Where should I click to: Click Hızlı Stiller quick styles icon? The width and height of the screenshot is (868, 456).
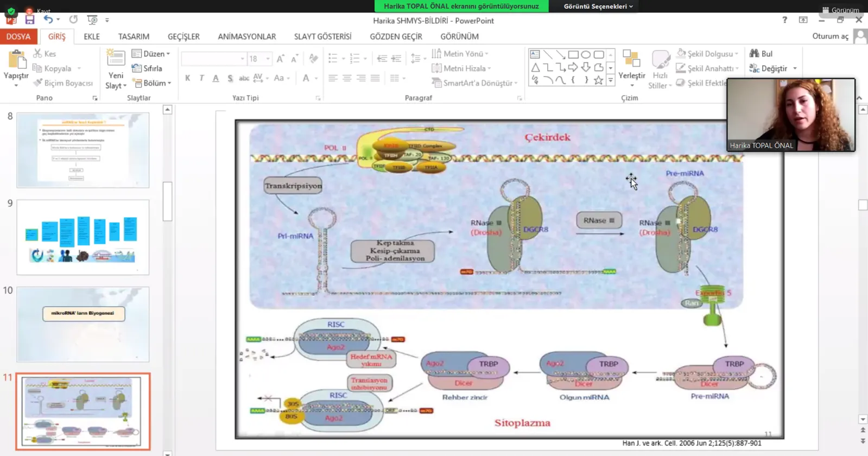point(661,61)
